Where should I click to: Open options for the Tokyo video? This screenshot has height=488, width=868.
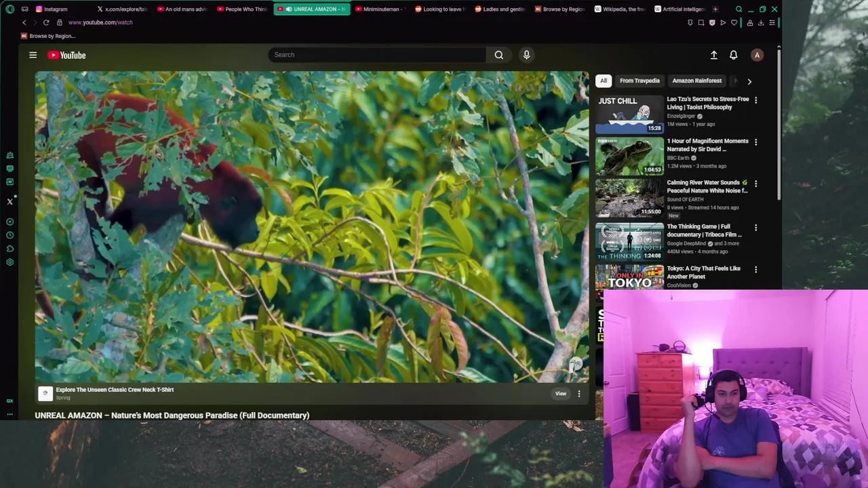[755, 270]
